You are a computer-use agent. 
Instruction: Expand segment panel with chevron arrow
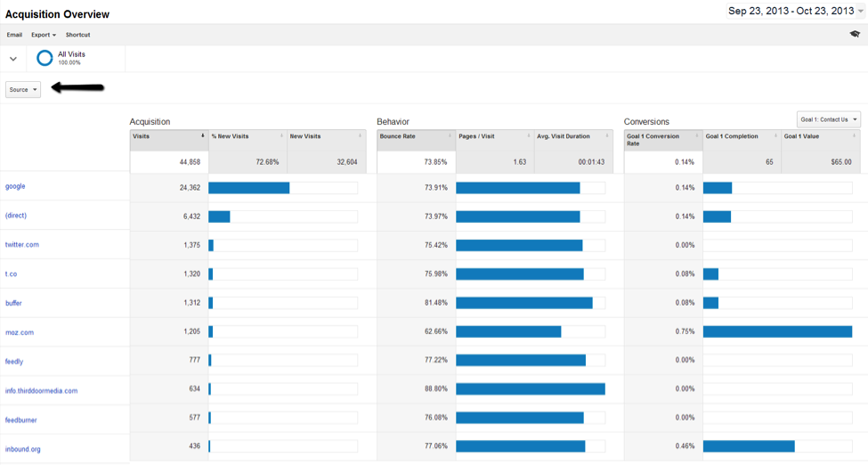(x=13, y=59)
